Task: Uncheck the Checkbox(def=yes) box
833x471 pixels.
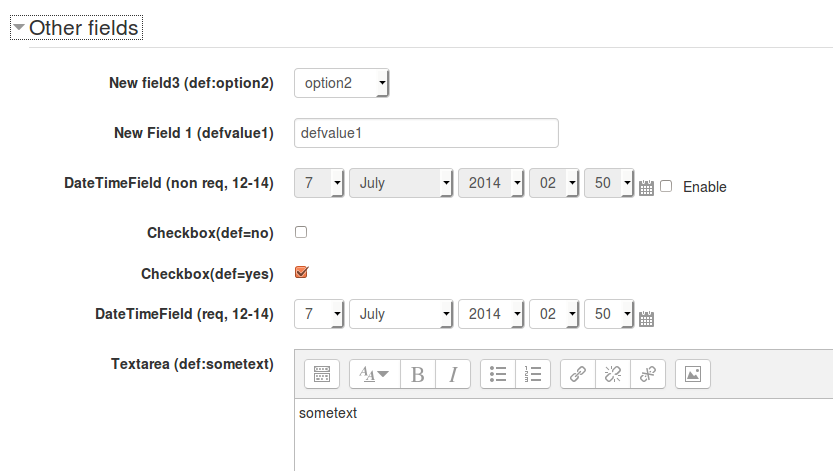Action: pos(301,272)
